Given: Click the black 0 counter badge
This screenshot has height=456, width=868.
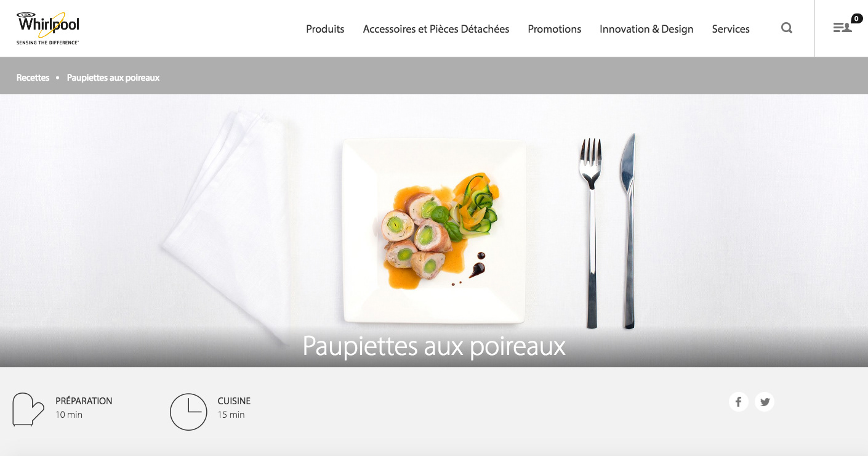Looking at the screenshot, I should tap(857, 18).
